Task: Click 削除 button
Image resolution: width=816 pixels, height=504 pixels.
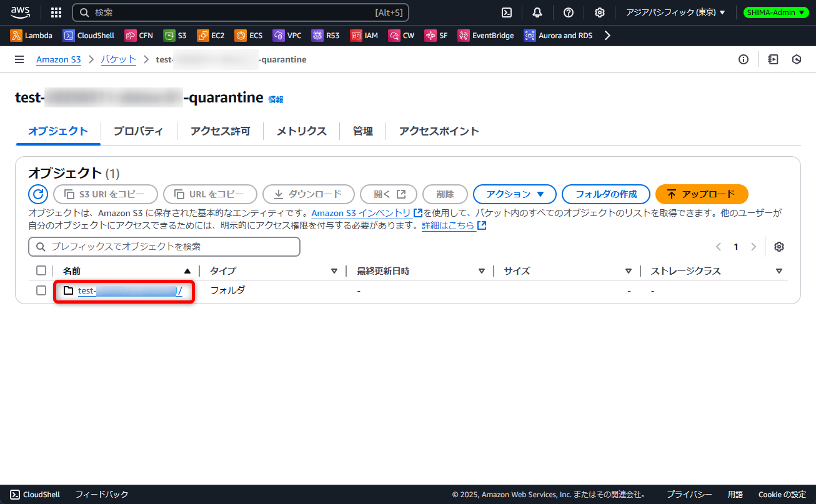Action: click(x=445, y=194)
